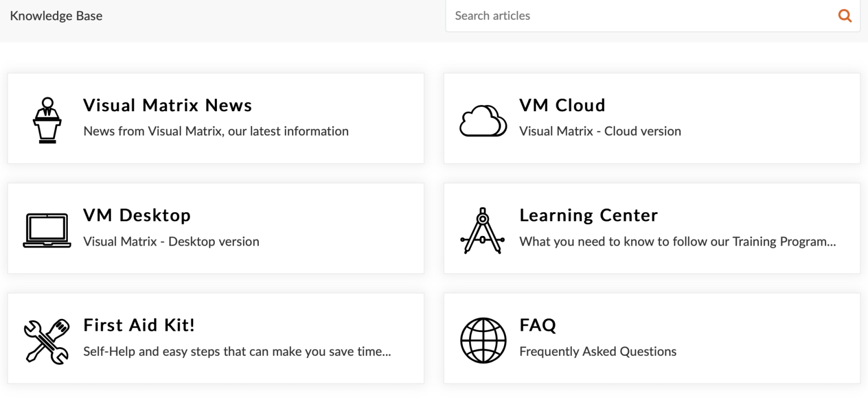Click 'Visual Matrix - Desktop version' description
868x402 pixels.
click(x=171, y=242)
